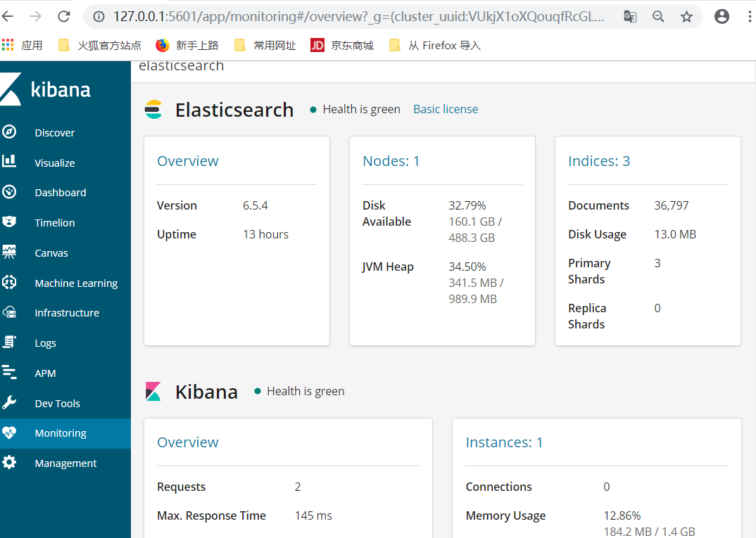Open Visualize bar chart icon
The image size is (756, 538).
click(9, 162)
